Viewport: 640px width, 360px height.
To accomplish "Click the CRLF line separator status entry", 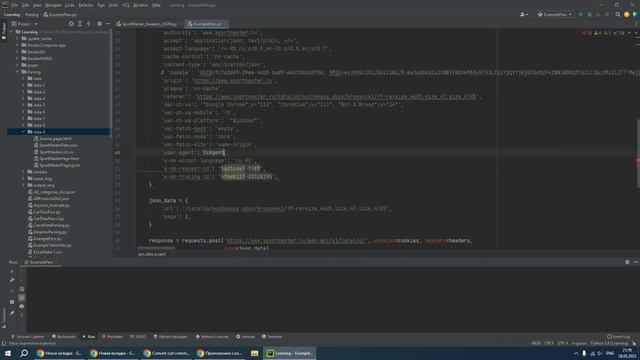I will tap(549, 343).
